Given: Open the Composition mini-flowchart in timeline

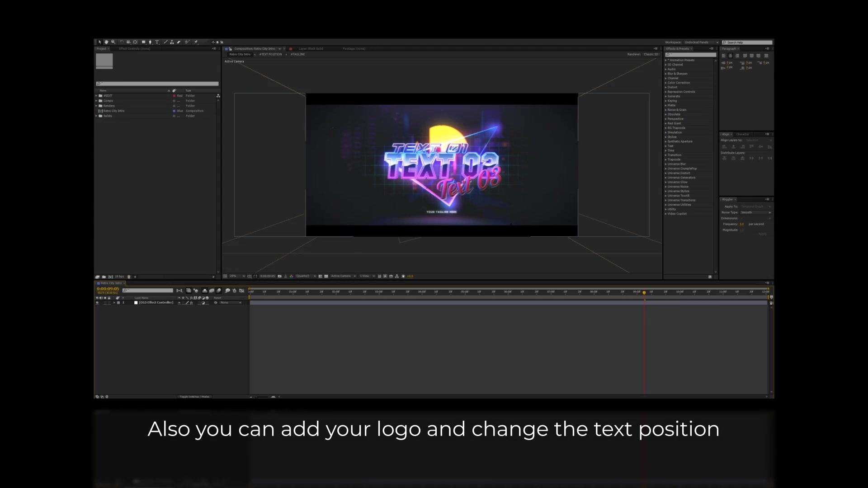Looking at the screenshot, I should (179, 291).
